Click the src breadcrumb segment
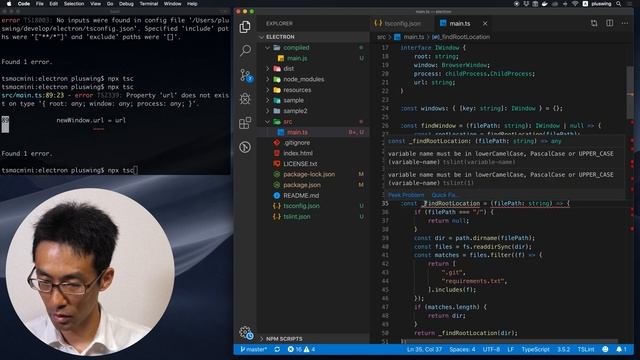Viewport: 640px width, 360px height. click(381, 37)
